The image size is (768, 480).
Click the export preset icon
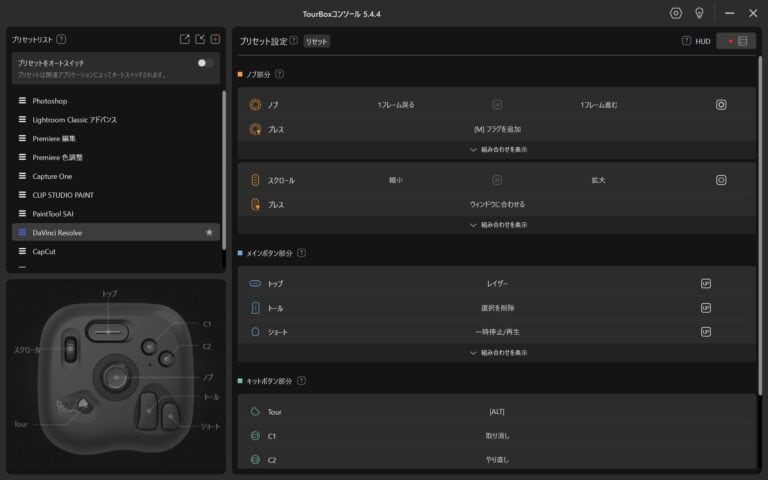[x=184, y=39]
